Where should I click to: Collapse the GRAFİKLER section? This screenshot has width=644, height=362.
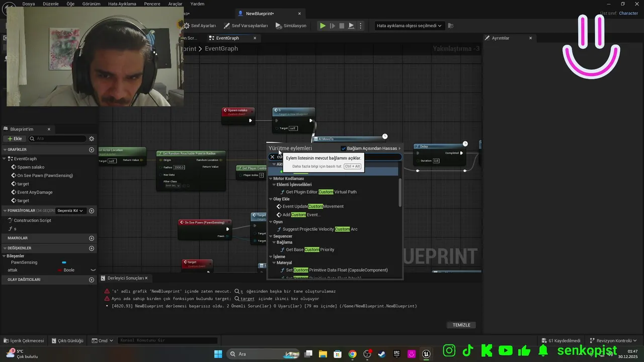[5, 150]
